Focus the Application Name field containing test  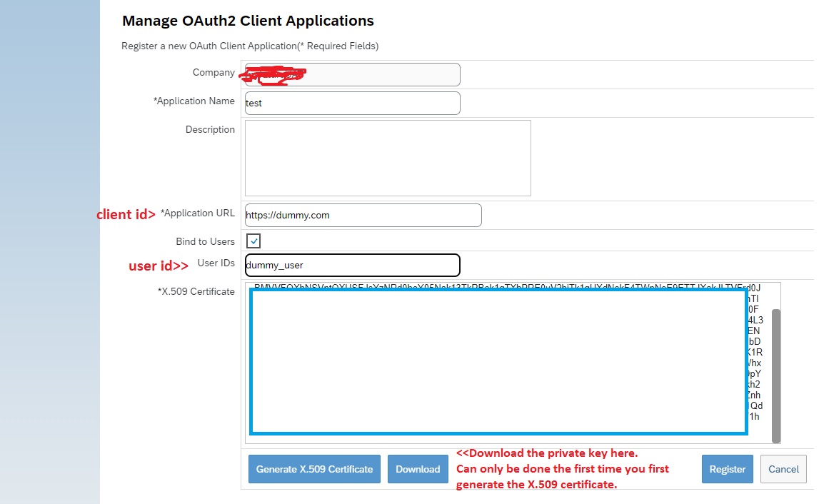pyautogui.click(x=352, y=103)
